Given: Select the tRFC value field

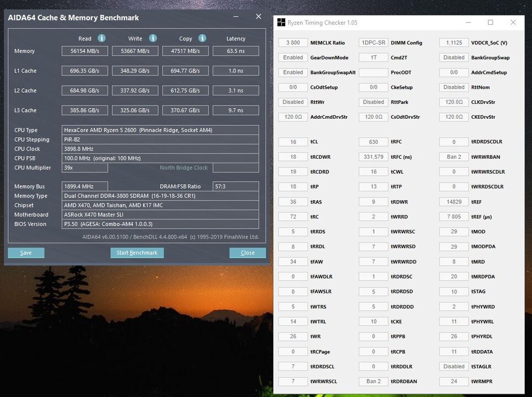Looking at the screenshot, I should tap(373, 142).
